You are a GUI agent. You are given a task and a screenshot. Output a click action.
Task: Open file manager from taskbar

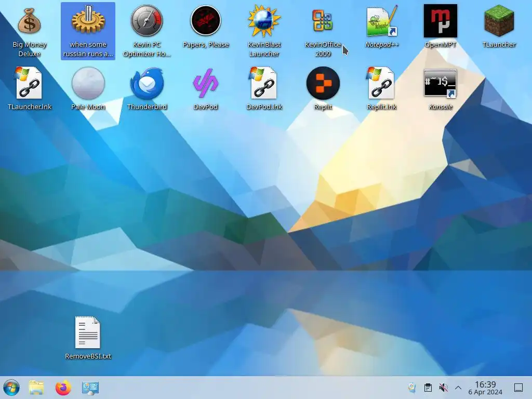coord(36,388)
